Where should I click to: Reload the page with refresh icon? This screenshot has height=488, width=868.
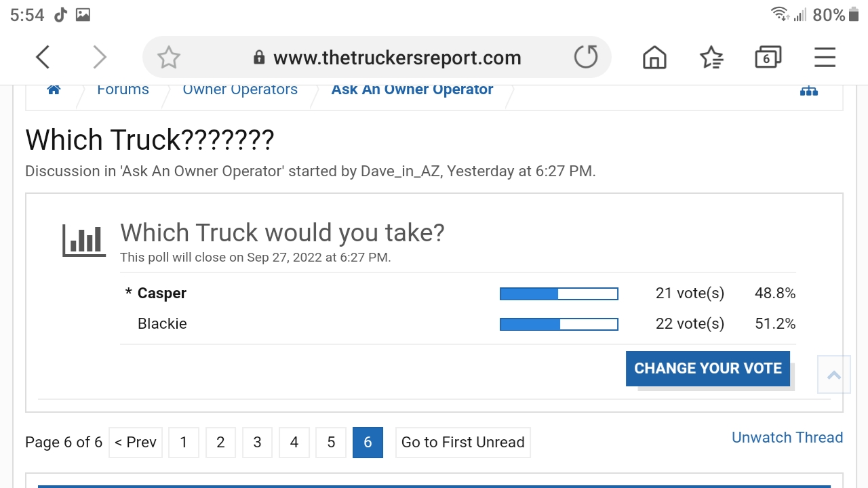(586, 58)
